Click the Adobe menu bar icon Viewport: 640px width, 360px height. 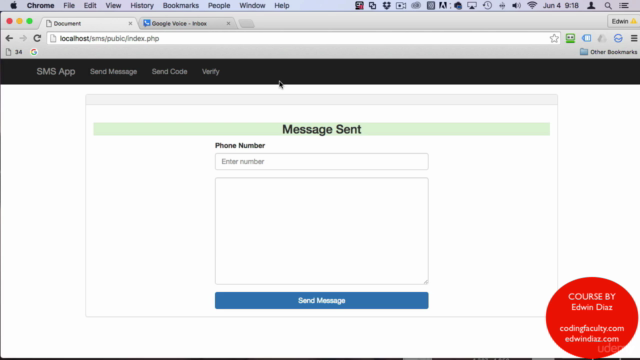443,6
